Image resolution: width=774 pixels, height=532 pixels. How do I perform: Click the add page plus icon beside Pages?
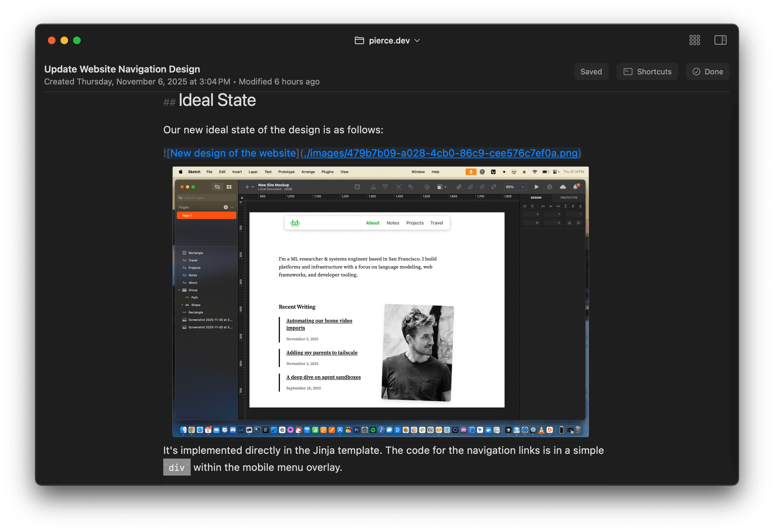pyautogui.click(x=226, y=207)
